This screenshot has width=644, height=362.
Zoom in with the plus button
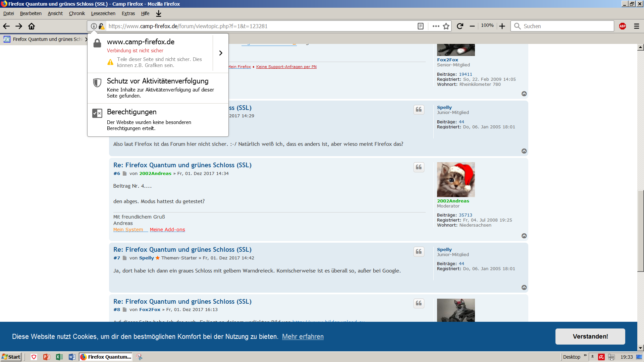502,26
